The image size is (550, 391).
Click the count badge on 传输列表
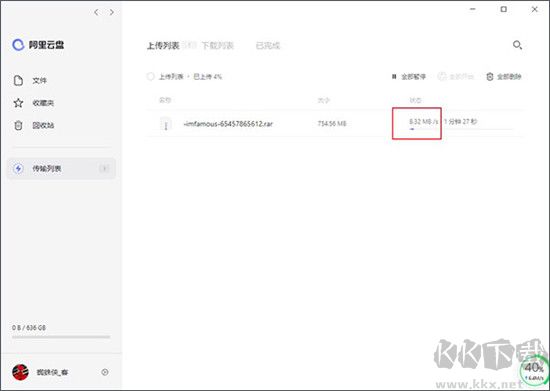click(104, 169)
